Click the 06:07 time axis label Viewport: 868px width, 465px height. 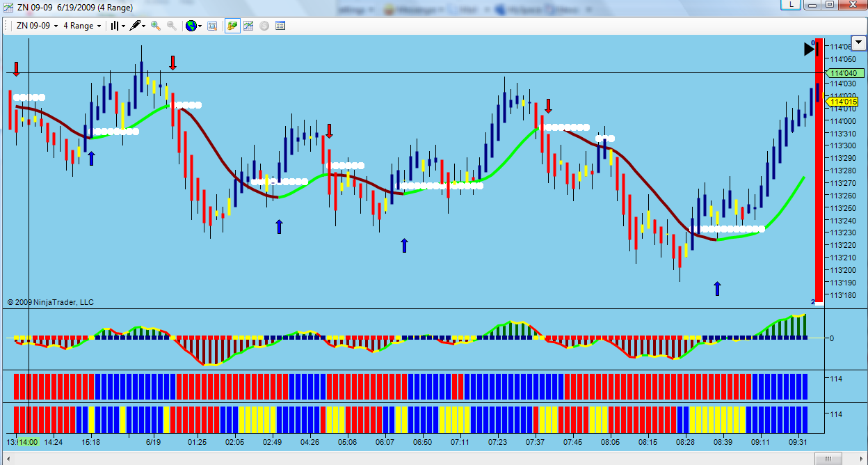coord(385,442)
